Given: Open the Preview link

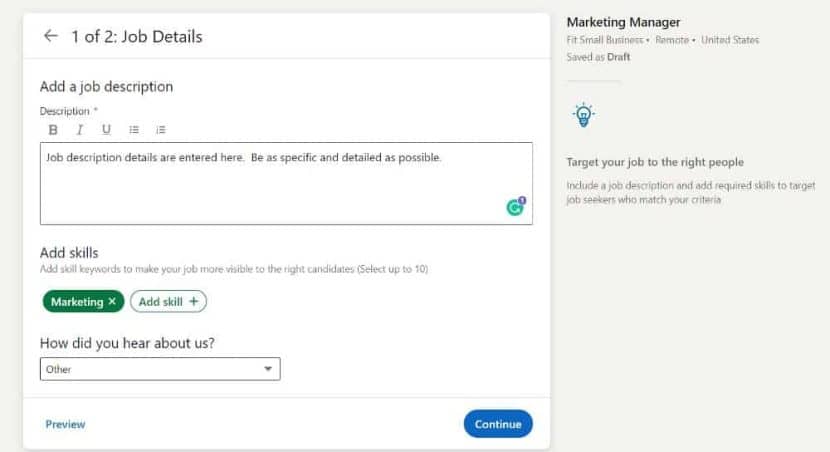Looking at the screenshot, I should click(x=65, y=424).
